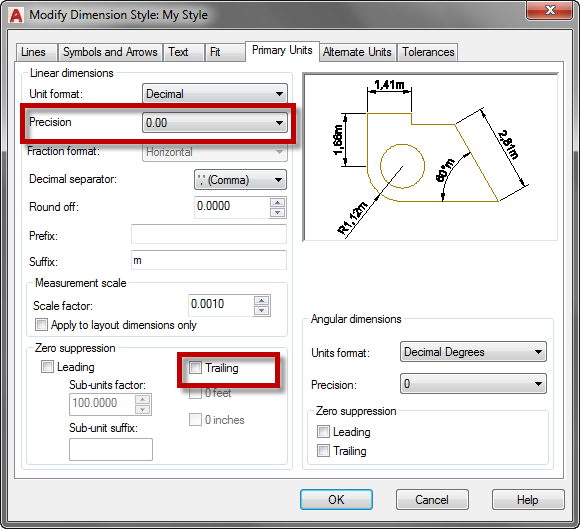Open angular Units format Decimal Degrees dropdown
The height and width of the screenshot is (529, 580).
(x=473, y=352)
